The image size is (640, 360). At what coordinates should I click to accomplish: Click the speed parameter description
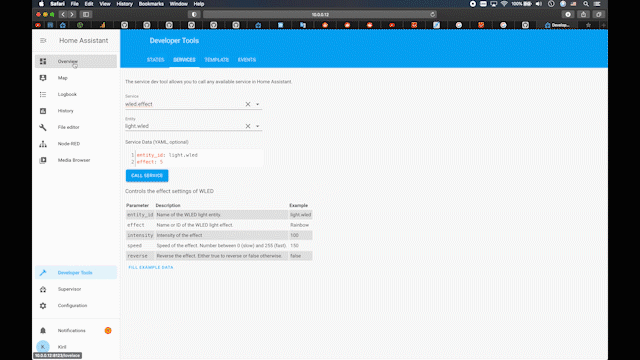pyautogui.click(x=221, y=246)
